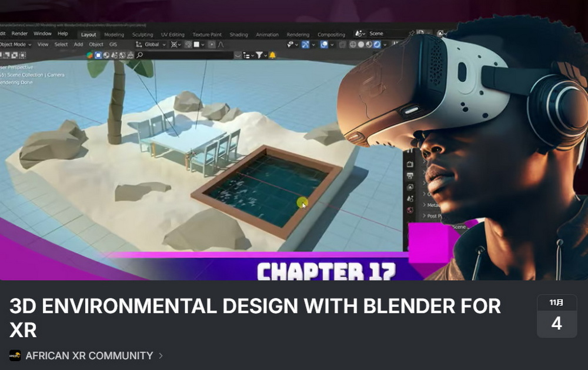588x370 pixels.
Task: Select solid viewport shading
Action: point(361,45)
